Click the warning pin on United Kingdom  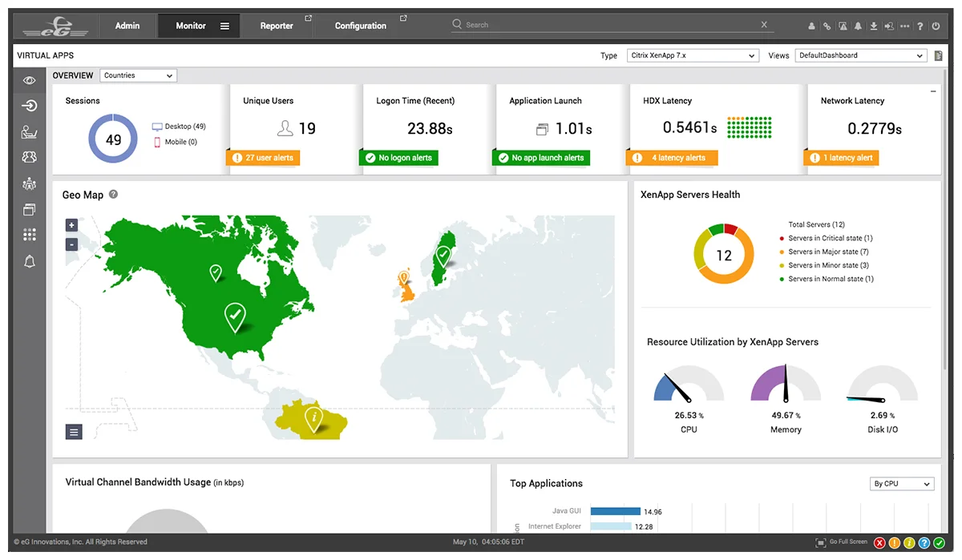click(404, 278)
